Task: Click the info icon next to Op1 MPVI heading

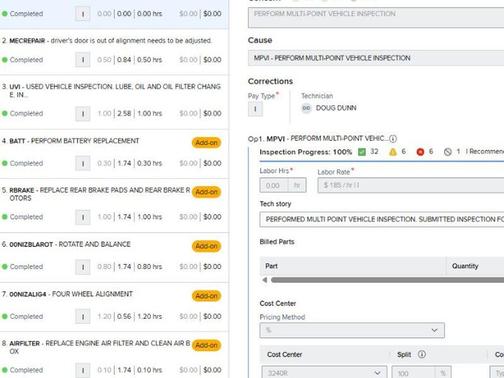Action: pos(393,139)
